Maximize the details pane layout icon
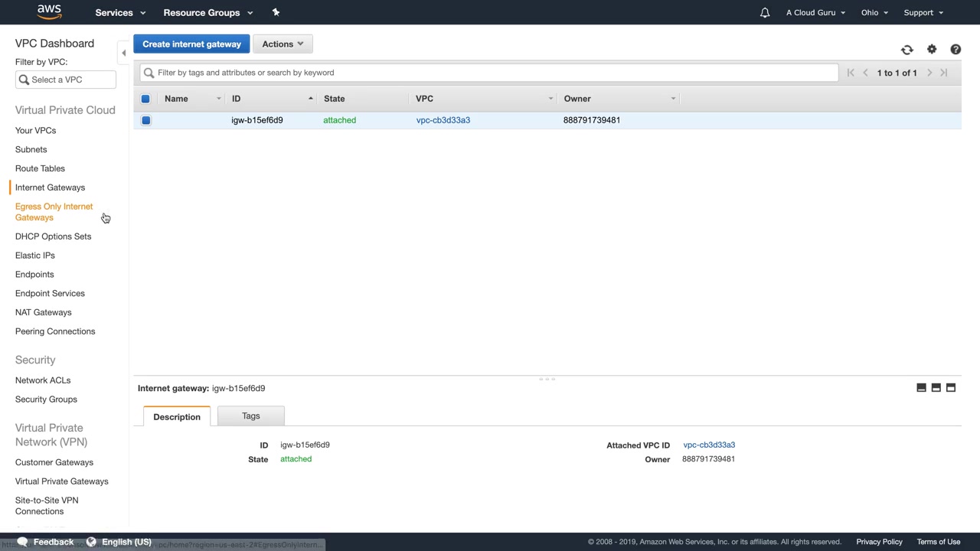Screen dimensions: 980x551 point(951,388)
